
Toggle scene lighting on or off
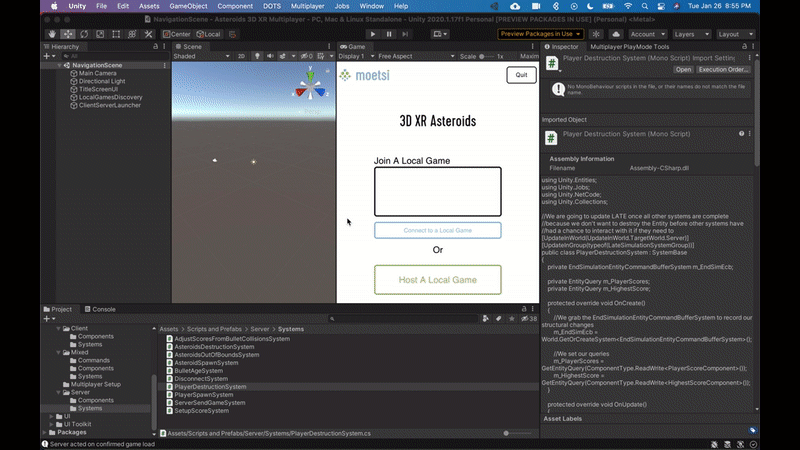pos(255,57)
